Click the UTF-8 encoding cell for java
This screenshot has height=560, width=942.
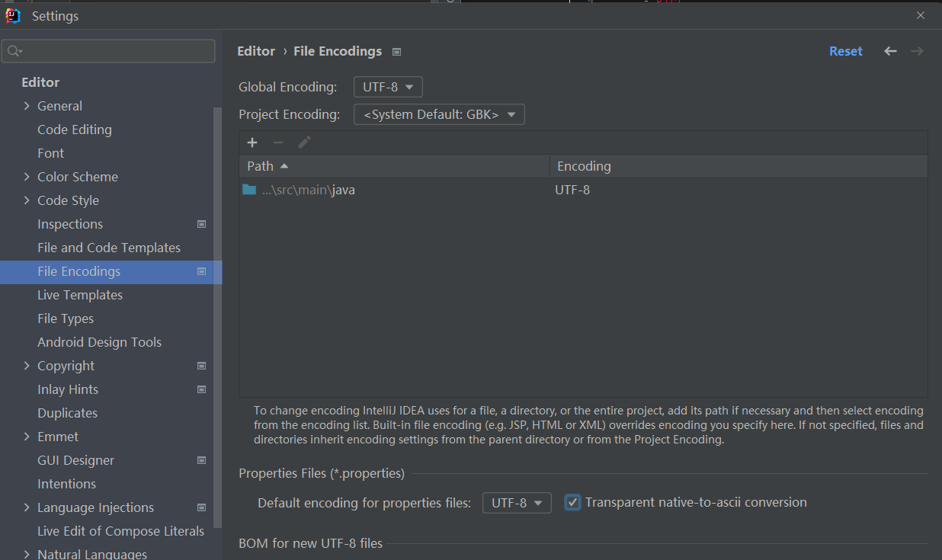[572, 190]
